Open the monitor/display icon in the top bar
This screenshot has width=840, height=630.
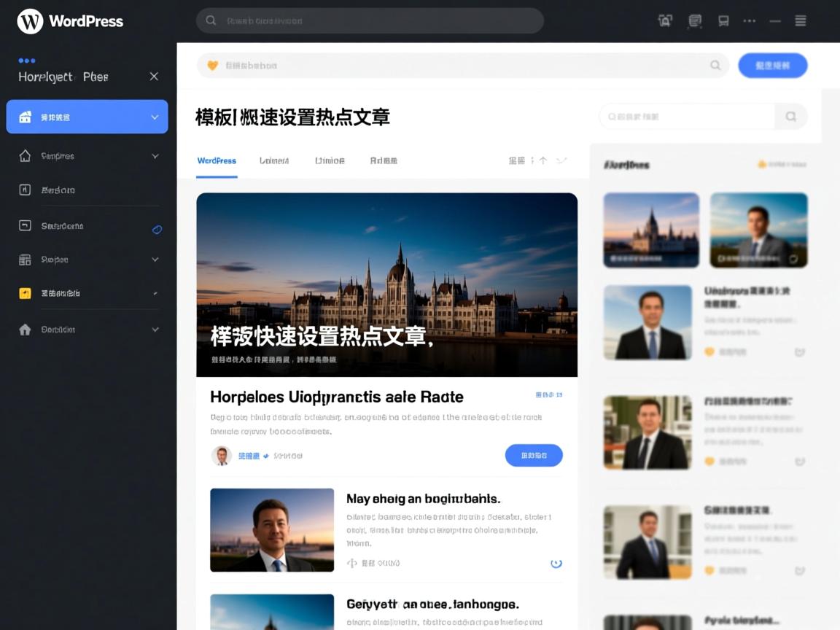pos(723,21)
